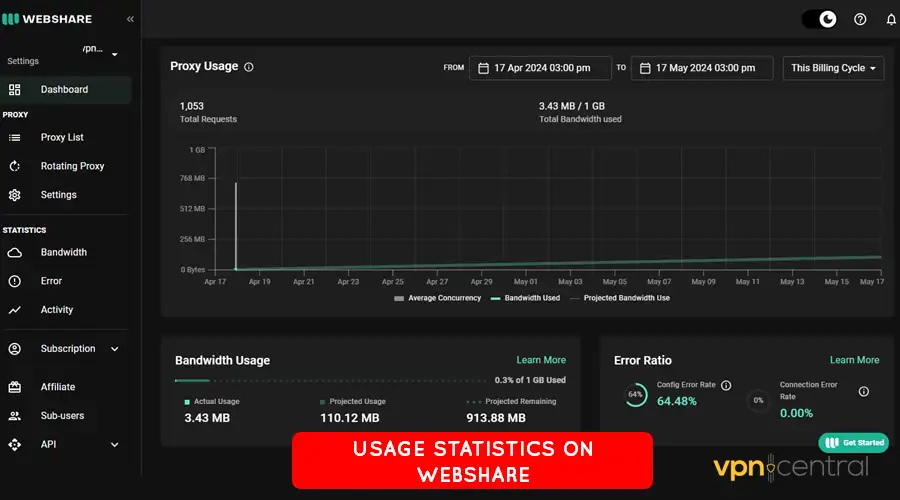This screenshot has height=500, width=900.
Task: Click the calendar icon in FROM field
Action: (483, 68)
